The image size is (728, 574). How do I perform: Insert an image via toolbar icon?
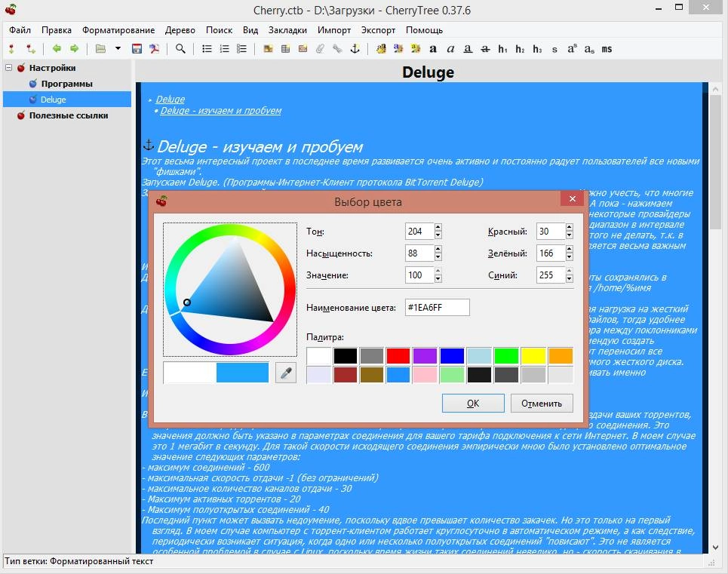coord(268,49)
